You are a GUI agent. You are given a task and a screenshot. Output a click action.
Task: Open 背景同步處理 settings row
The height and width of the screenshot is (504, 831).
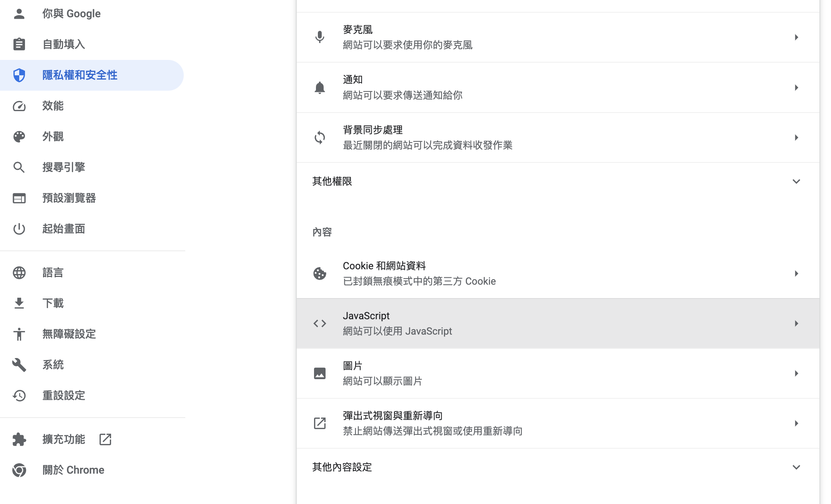557,138
